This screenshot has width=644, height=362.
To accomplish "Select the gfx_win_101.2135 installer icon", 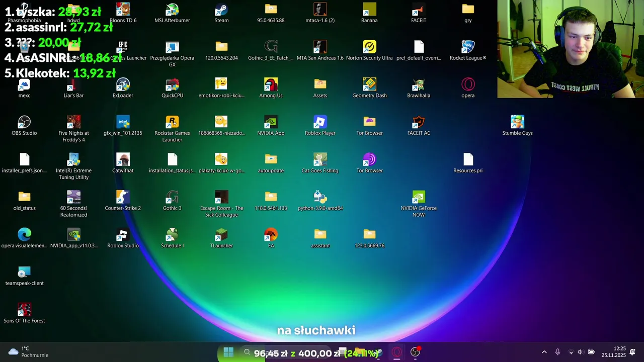I will tap(123, 126).
